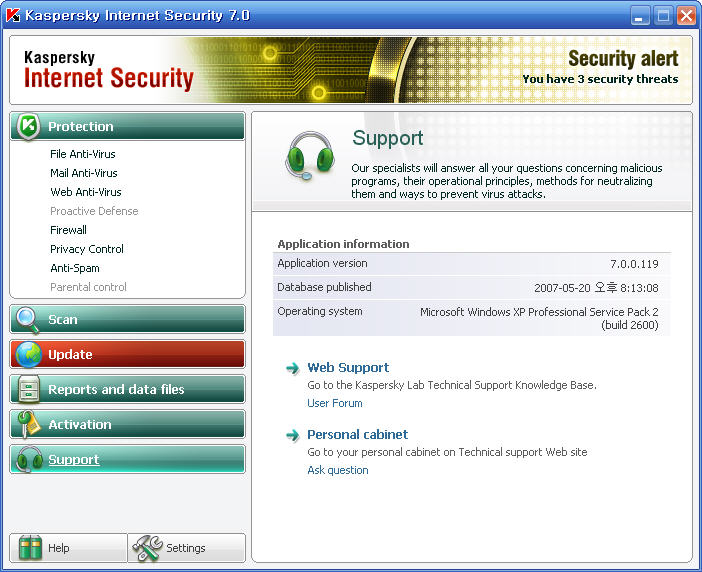The image size is (702, 572).
Task: Select Firewall component
Action: (x=68, y=230)
